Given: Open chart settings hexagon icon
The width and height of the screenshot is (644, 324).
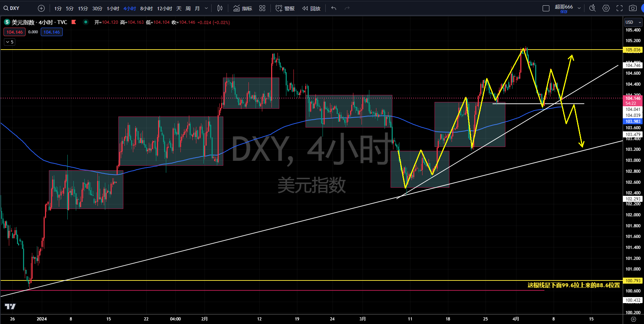Looking at the screenshot, I should pyautogui.click(x=606, y=8).
